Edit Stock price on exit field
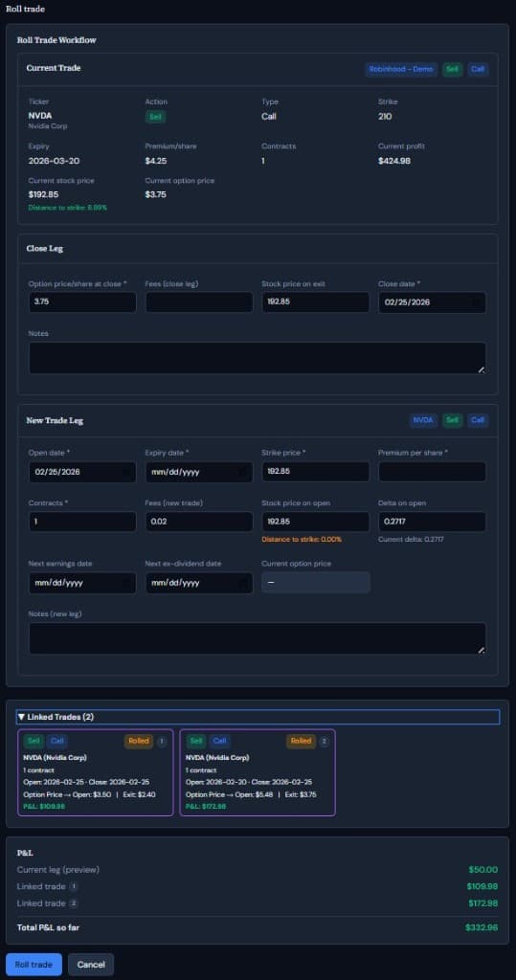 [x=316, y=301]
